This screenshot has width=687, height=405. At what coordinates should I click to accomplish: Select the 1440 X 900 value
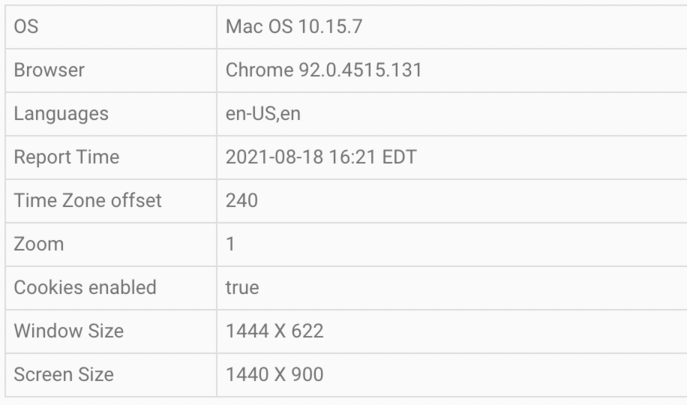(275, 375)
